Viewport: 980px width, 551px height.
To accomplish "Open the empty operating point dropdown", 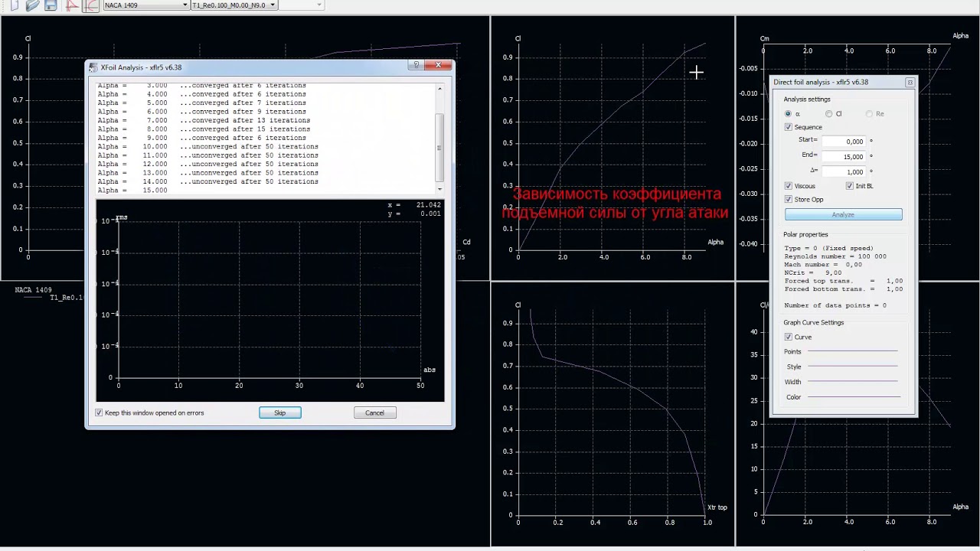I will (x=301, y=5).
